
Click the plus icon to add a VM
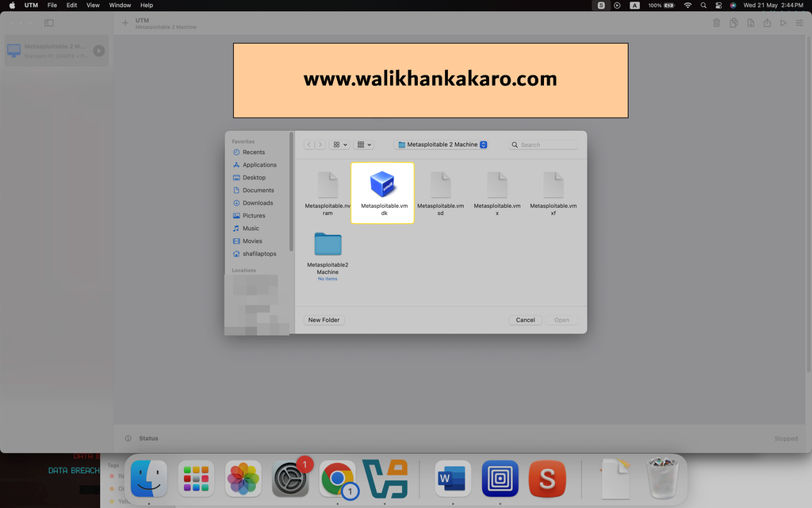[x=124, y=23]
